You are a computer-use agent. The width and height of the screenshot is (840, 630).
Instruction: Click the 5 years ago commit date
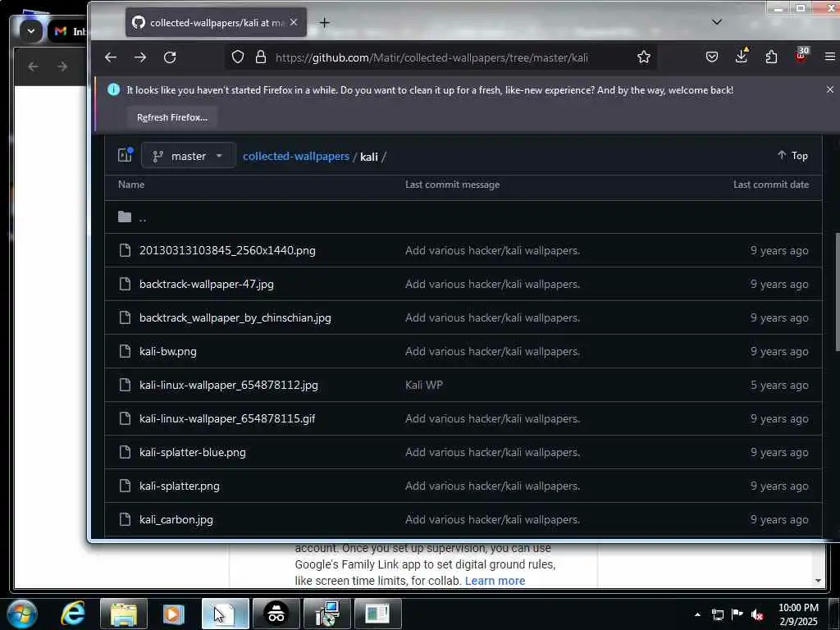[x=779, y=386]
